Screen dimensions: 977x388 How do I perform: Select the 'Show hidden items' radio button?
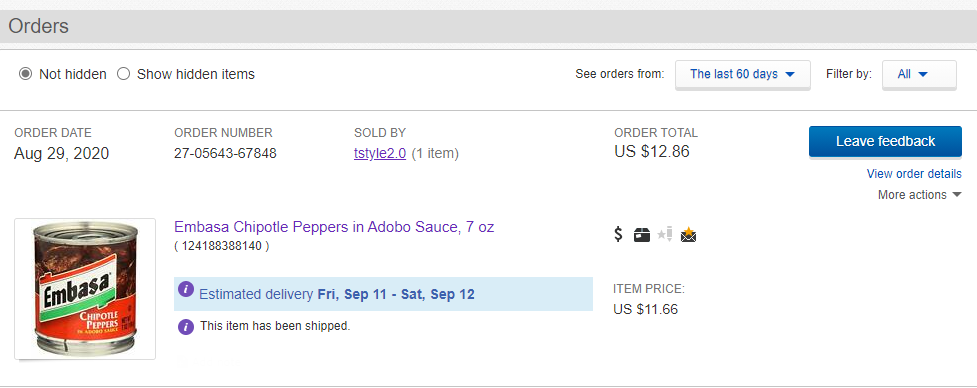(x=124, y=74)
